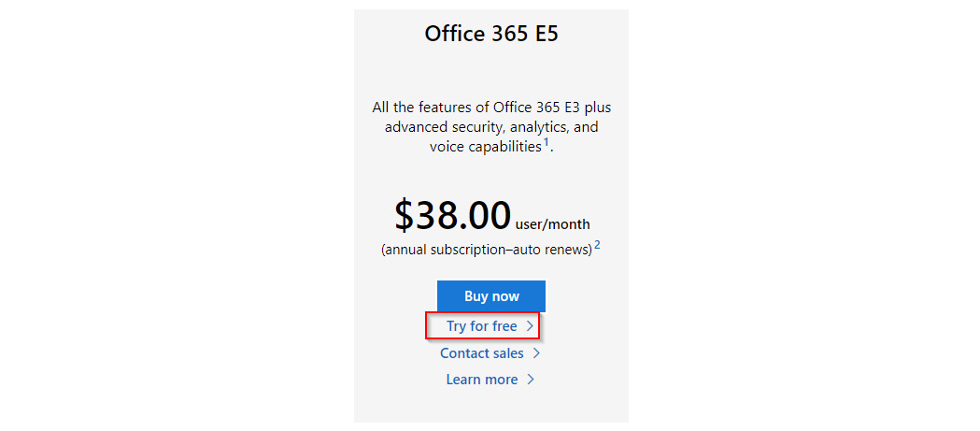Click the voice capabilities text
This screenshot has width=980, height=431.
tap(485, 147)
